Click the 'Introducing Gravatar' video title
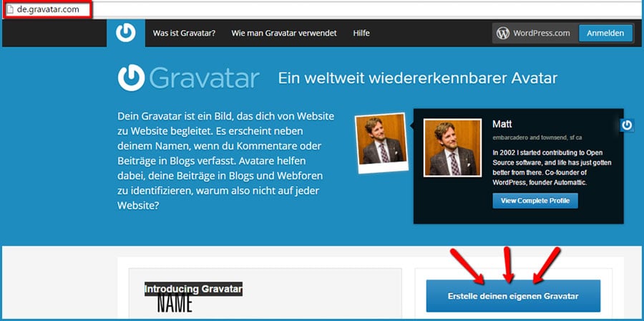 (x=193, y=289)
